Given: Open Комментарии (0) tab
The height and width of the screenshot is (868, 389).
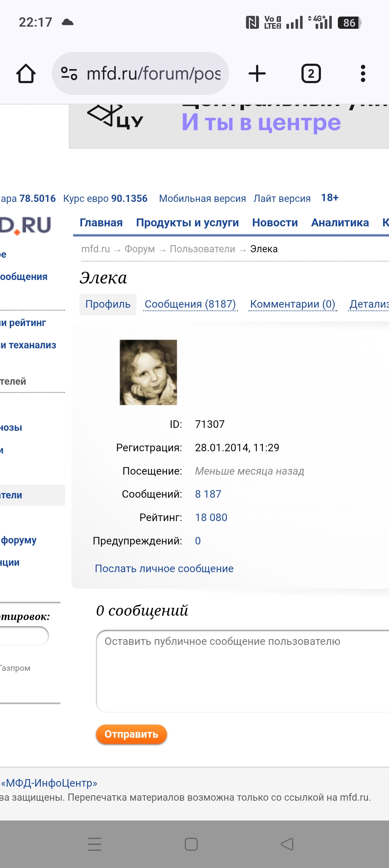Looking at the screenshot, I should pos(292,304).
